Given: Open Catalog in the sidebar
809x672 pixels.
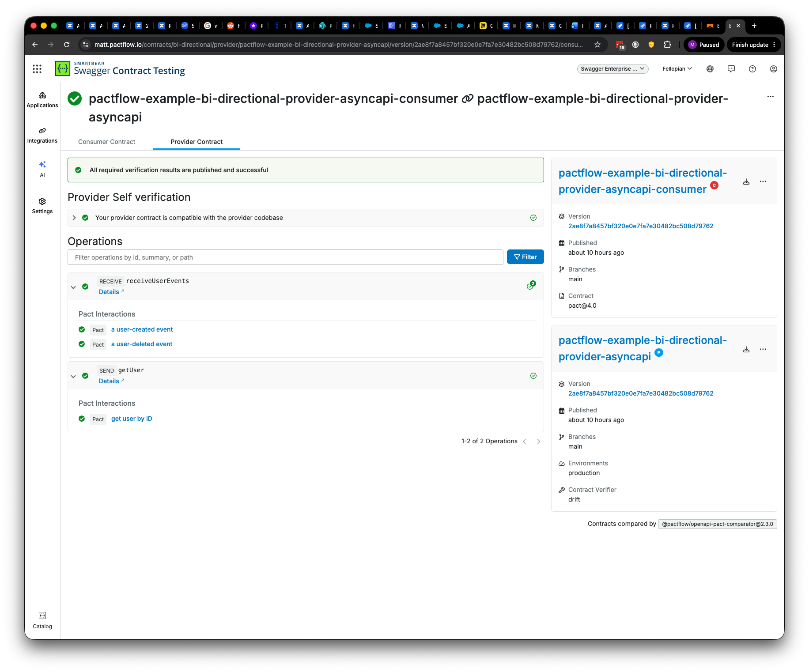Looking at the screenshot, I should click(x=42, y=621).
